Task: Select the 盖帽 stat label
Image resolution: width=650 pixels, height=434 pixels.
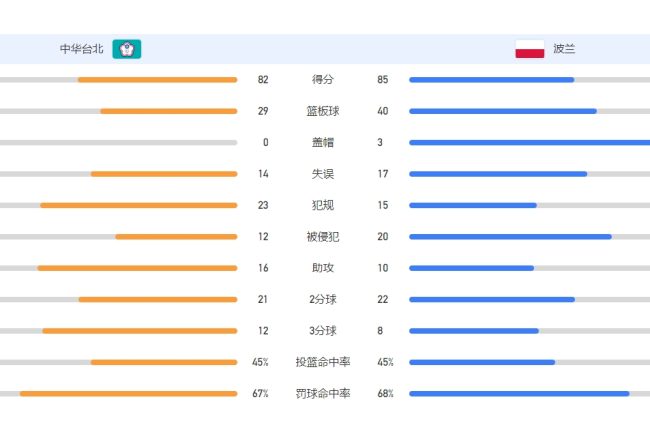Action: pyautogui.click(x=323, y=143)
